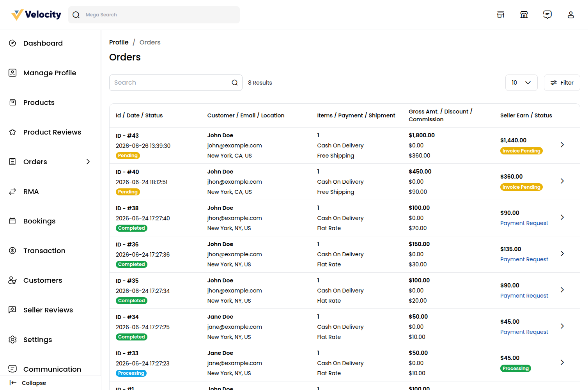Screen dimensions: 588x390
Task: Open the Orders sidebar menu item
Action: click(x=50, y=162)
